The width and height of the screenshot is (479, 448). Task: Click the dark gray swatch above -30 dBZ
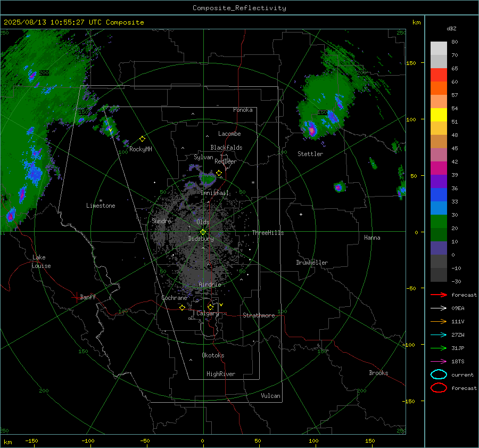[x=439, y=274]
